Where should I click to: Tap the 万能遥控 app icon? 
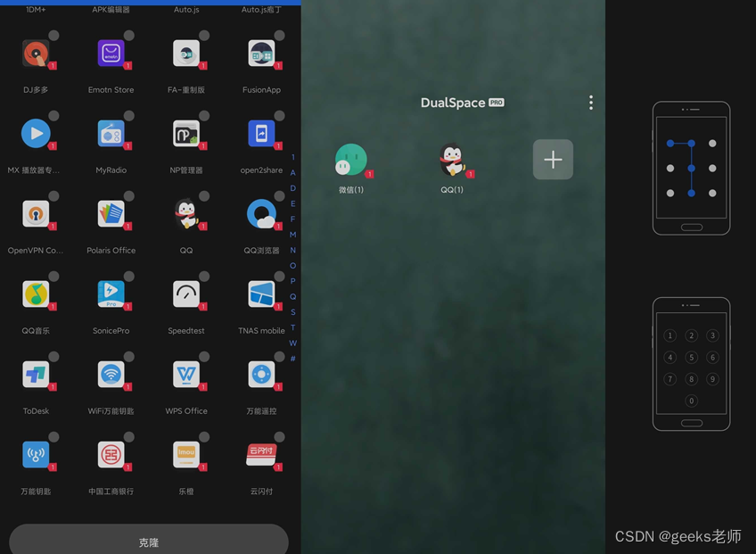tap(261, 374)
